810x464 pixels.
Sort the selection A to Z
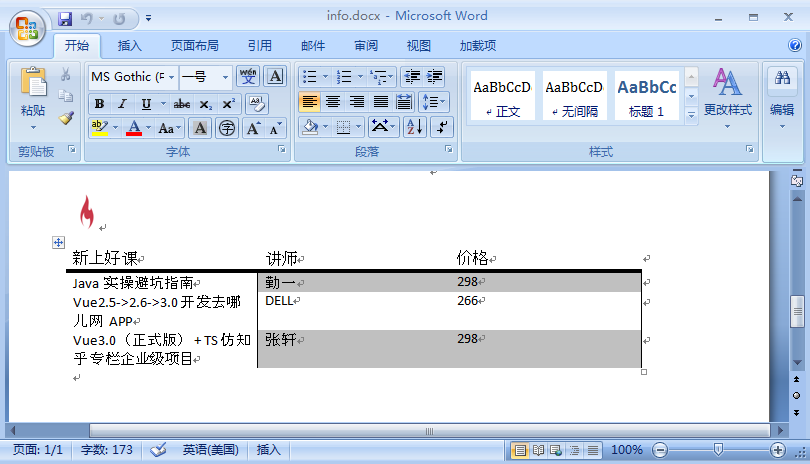tap(415, 127)
